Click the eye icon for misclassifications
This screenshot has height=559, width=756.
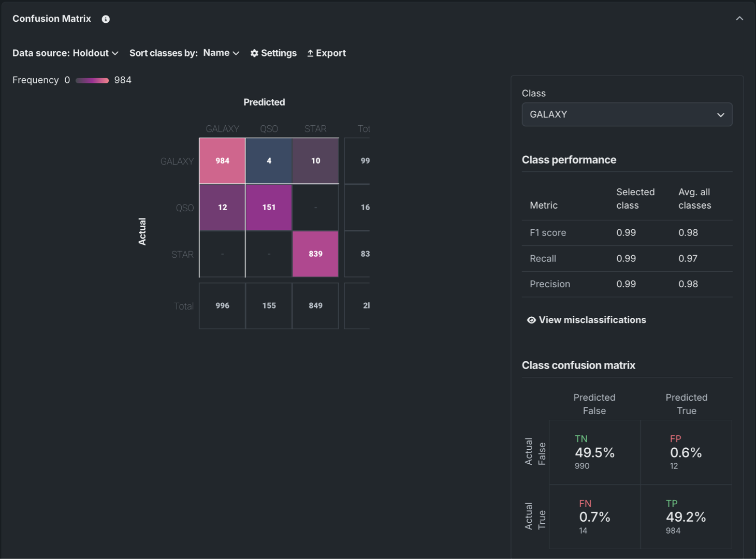(531, 320)
